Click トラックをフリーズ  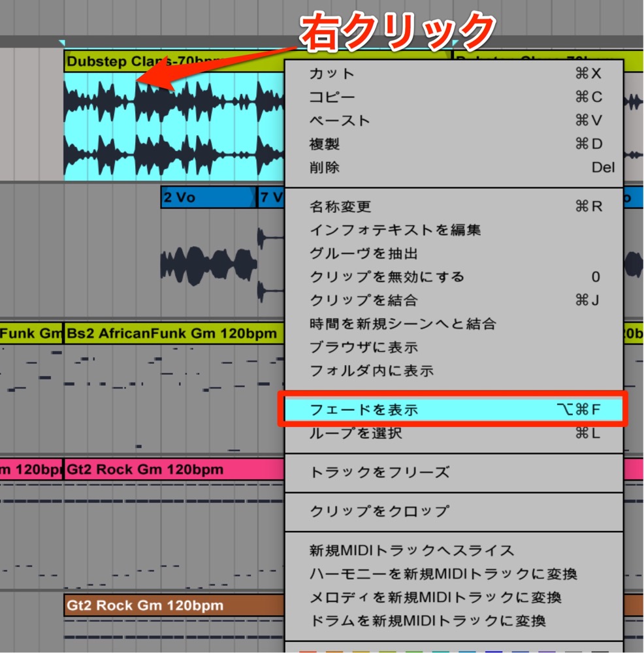[x=454, y=472]
